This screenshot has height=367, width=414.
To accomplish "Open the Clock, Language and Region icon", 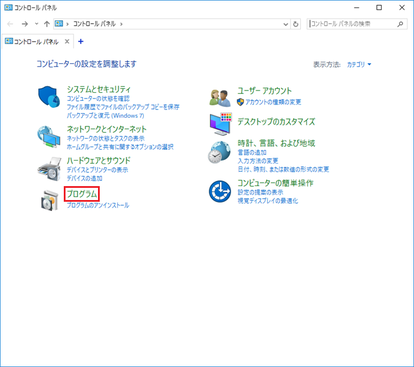I will [219, 152].
